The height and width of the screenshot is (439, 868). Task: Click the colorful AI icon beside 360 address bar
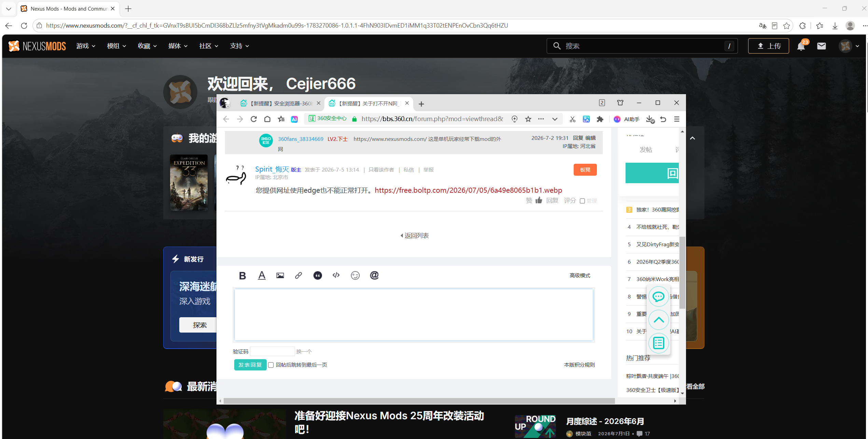(294, 119)
